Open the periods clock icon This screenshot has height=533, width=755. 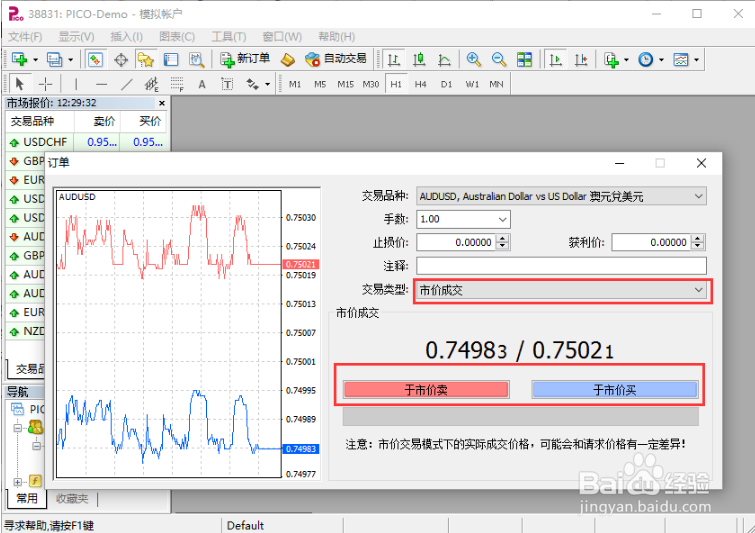646,60
